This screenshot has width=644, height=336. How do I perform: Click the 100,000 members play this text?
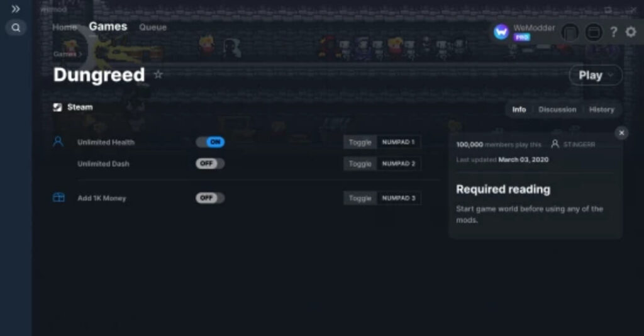(x=499, y=145)
